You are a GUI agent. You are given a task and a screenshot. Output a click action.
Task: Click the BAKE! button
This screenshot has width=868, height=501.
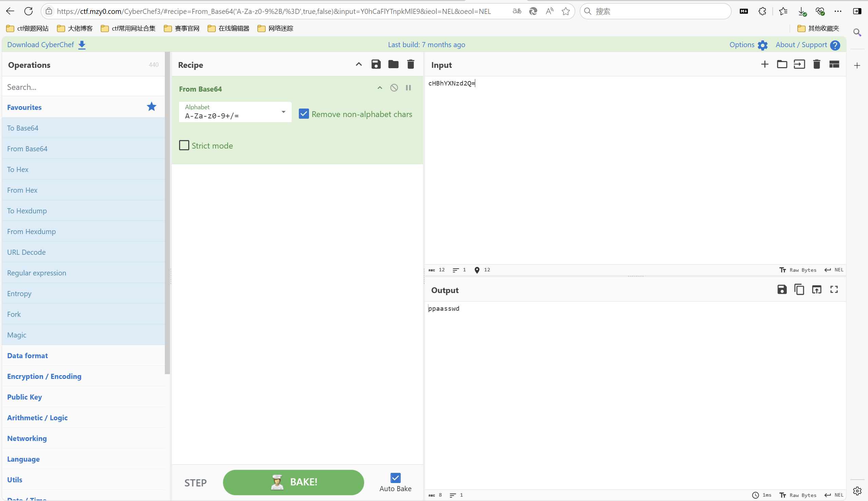[293, 482]
